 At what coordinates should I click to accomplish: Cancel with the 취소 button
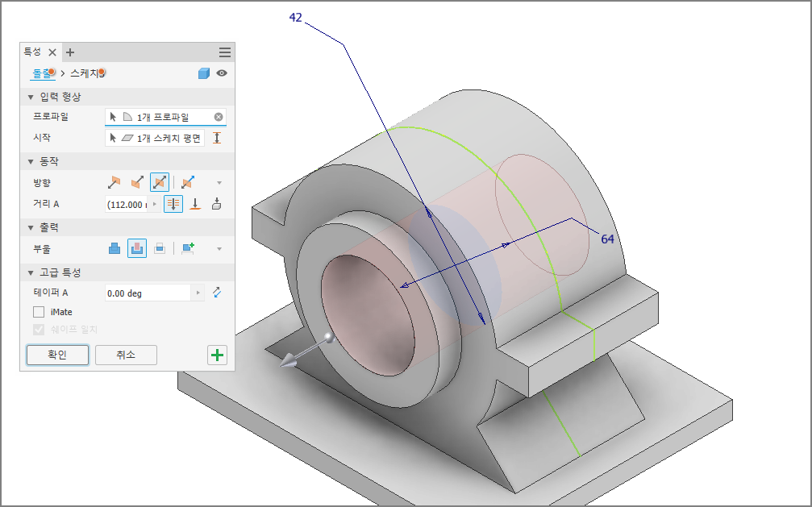click(x=126, y=355)
